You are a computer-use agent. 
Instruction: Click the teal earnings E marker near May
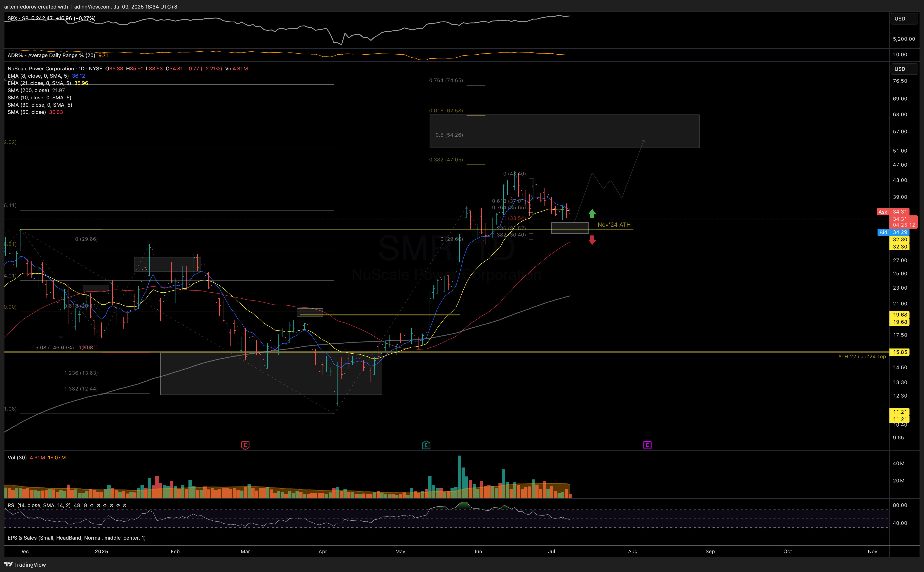click(x=426, y=445)
